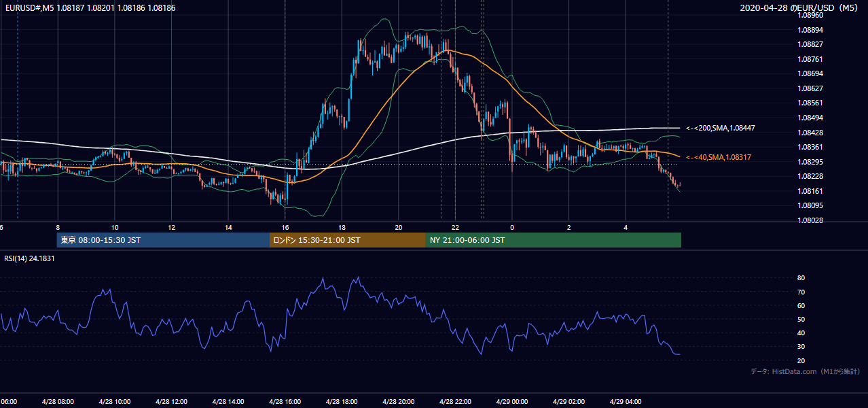Click price axis value 1.08028

(x=810, y=220)
